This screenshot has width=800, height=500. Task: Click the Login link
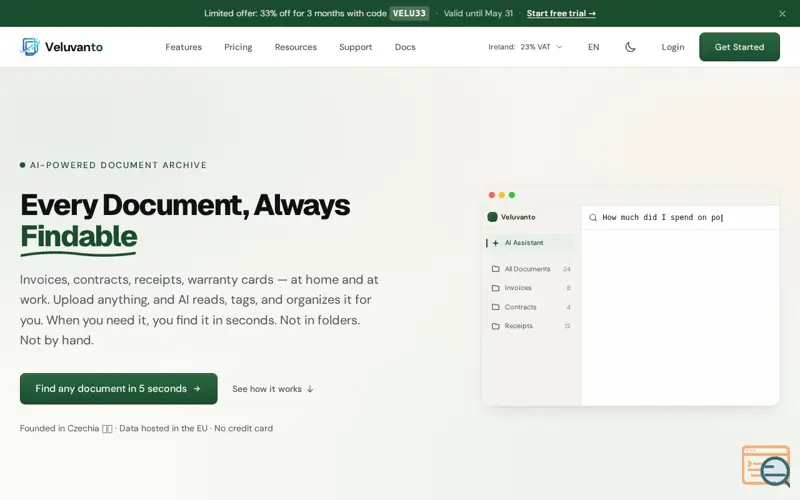[x=672, y=47]
